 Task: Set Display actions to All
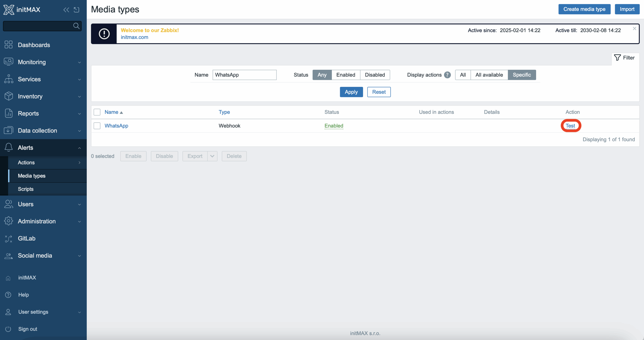tap(463, 75)
